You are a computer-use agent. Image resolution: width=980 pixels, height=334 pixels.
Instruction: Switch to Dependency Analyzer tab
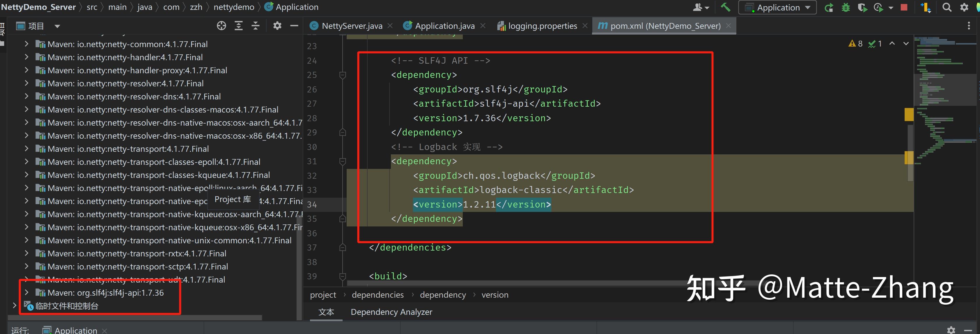[x=391, y=312]
